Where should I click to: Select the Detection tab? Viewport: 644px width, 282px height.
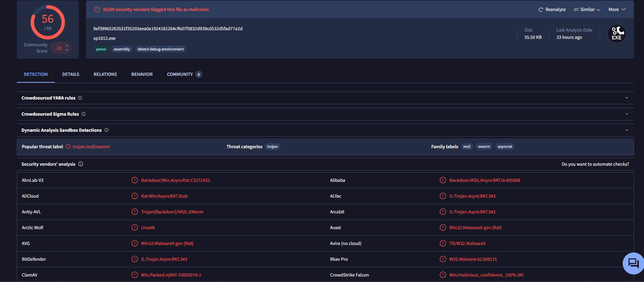pos(36,74)
